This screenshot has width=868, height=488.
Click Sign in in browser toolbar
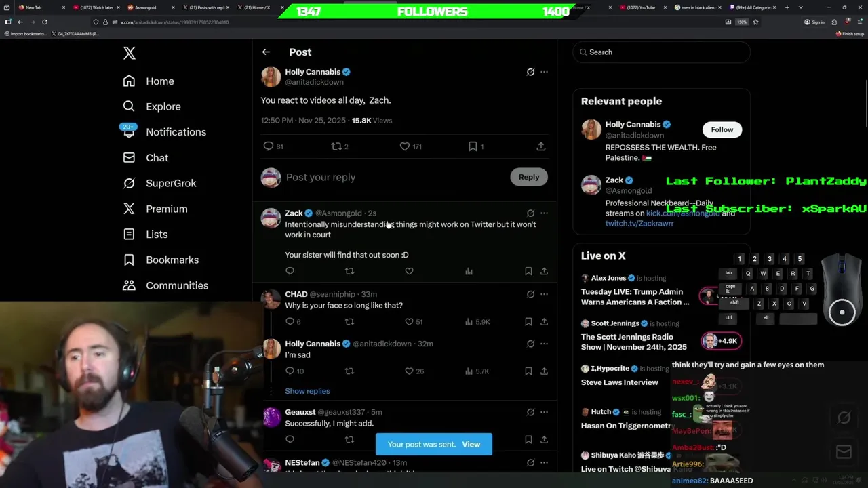click(x=814, y=22)
